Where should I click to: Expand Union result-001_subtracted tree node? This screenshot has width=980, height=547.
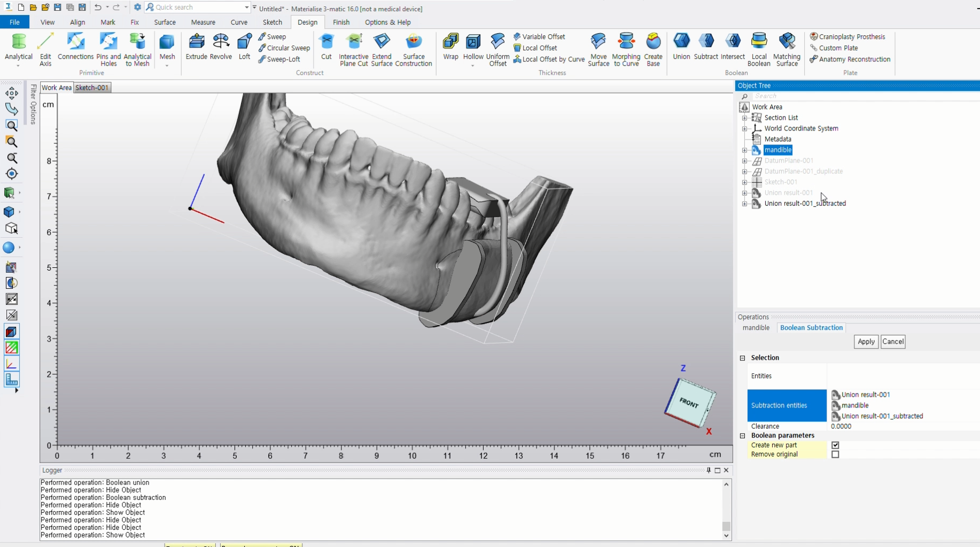(744, 204)
